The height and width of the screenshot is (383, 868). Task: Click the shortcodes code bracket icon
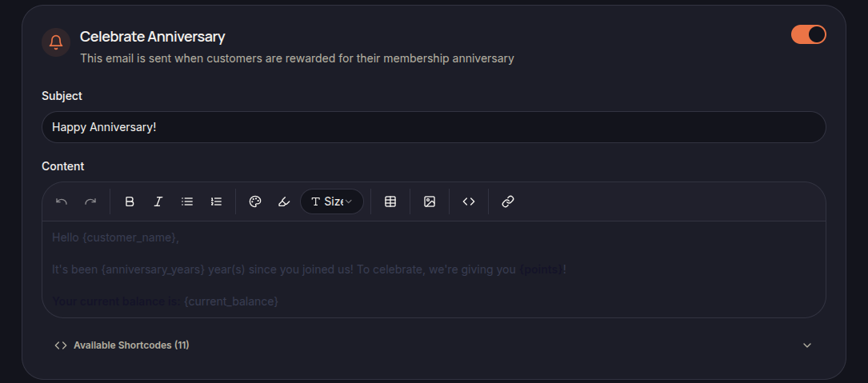coord(61,345)
